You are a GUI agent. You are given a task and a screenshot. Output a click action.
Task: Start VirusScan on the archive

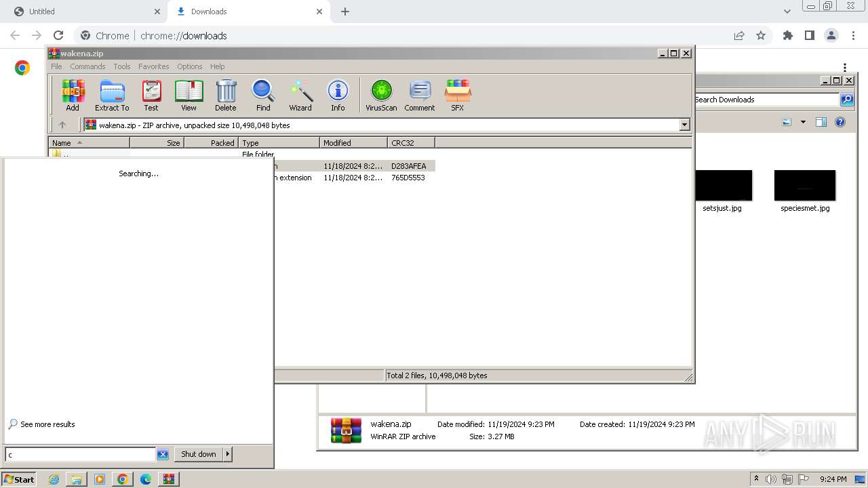click(x=381, y=96)
